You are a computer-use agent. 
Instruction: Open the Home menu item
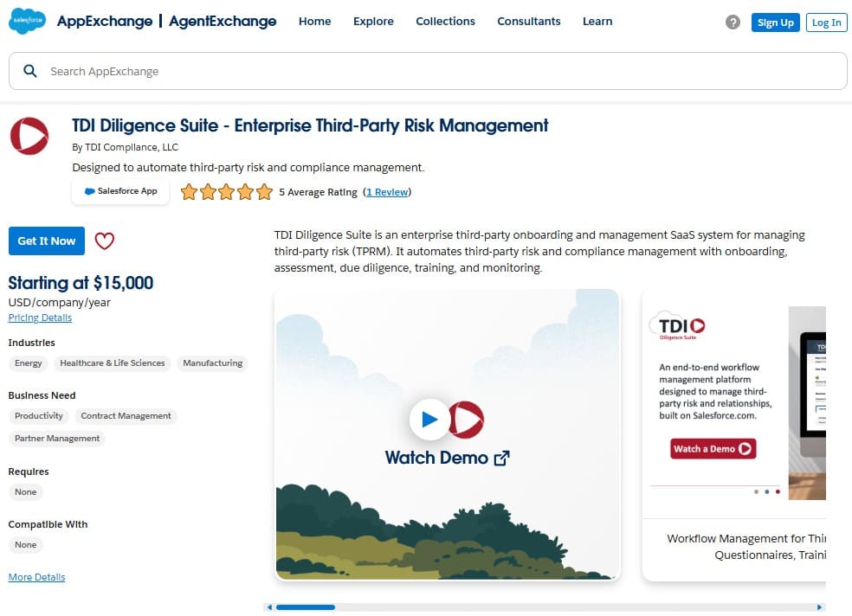tap(314, 21)
